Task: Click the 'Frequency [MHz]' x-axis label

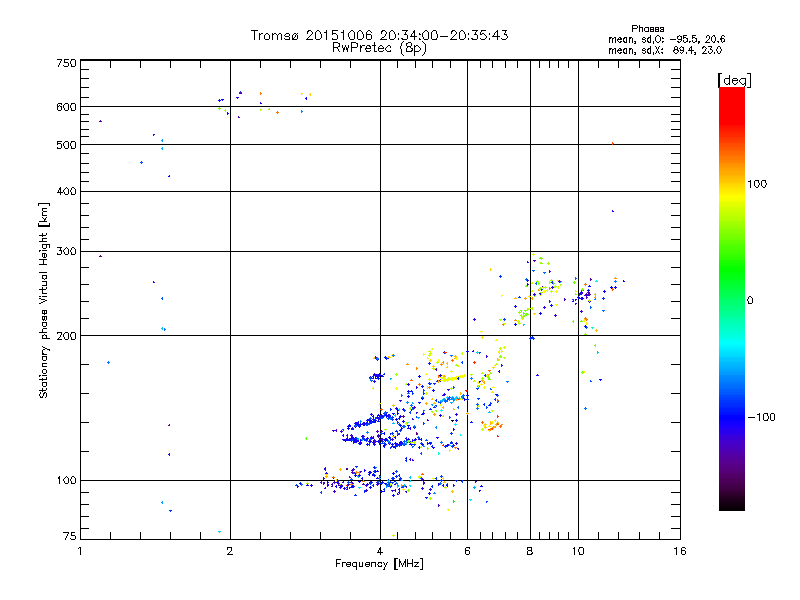Action: click(379, 564)
